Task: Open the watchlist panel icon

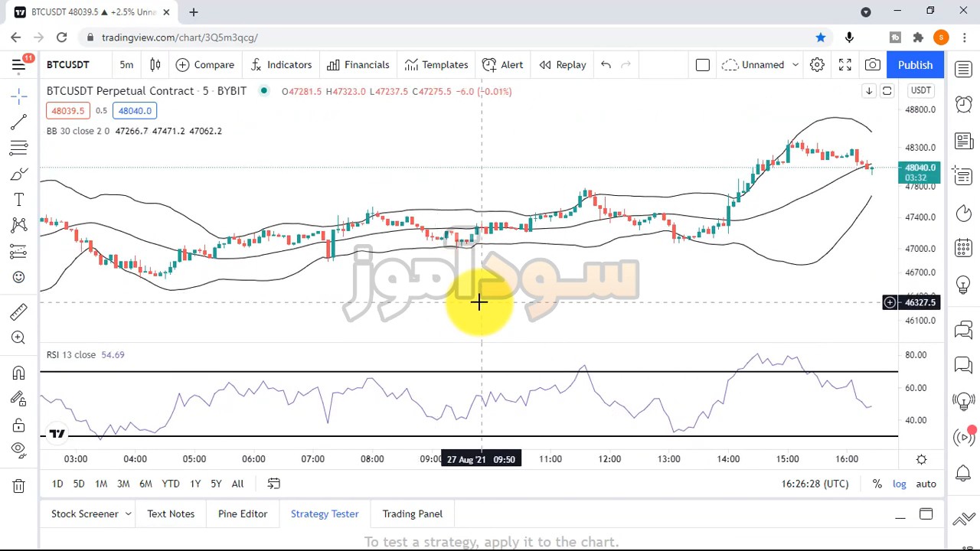Action: tap(964, 70)
